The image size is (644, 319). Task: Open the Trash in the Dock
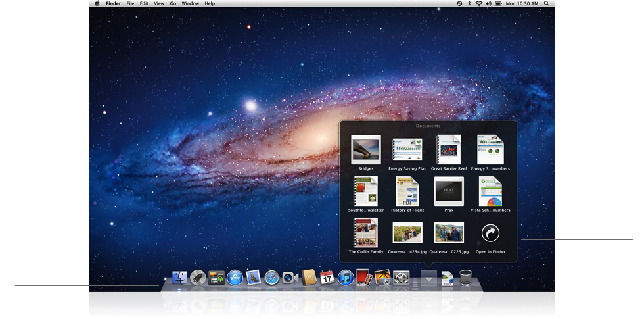(x=466, y=278)
